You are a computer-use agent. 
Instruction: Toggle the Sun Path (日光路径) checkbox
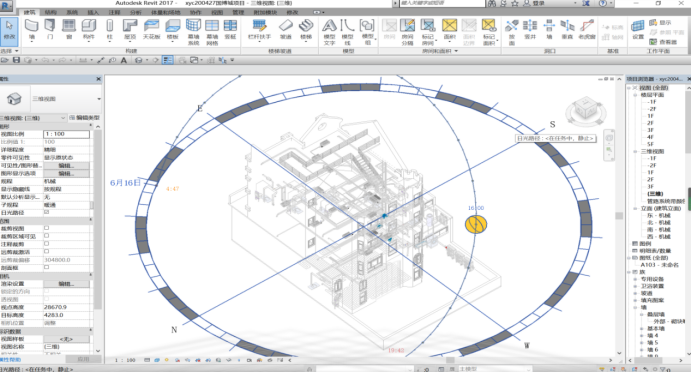click(46, 212)
